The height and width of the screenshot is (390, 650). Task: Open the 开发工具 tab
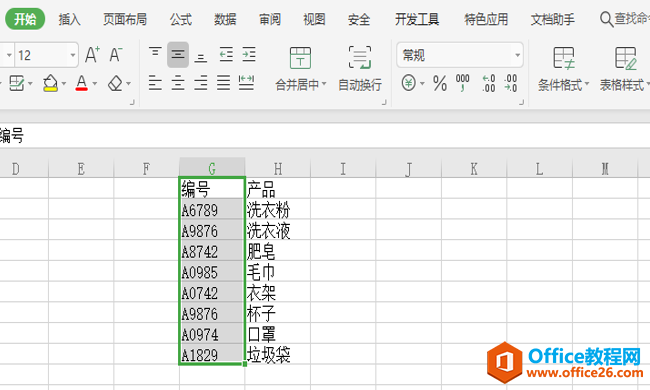(x=417, y=19)
